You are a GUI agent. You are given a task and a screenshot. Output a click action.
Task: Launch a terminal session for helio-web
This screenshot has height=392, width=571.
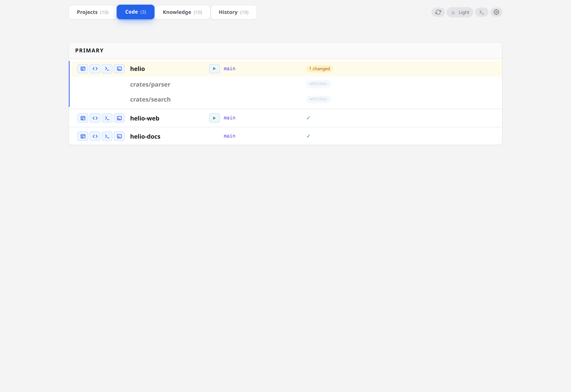(x=107, y=118)
